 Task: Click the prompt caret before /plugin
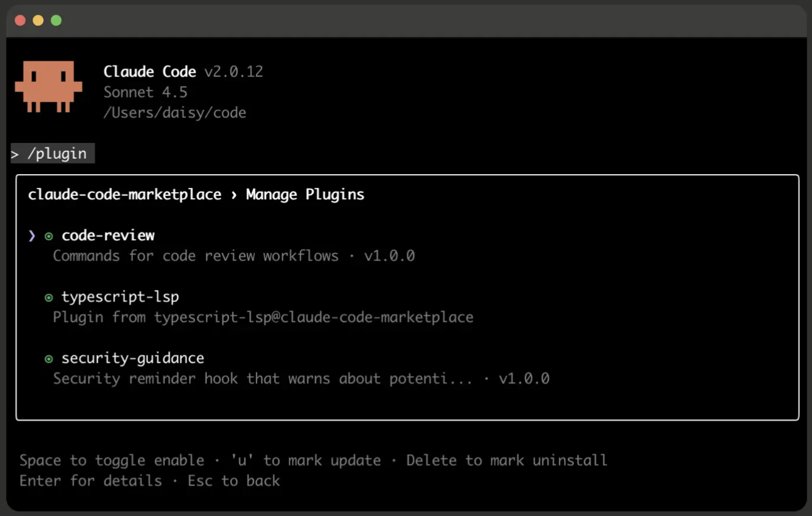point(15,155)
